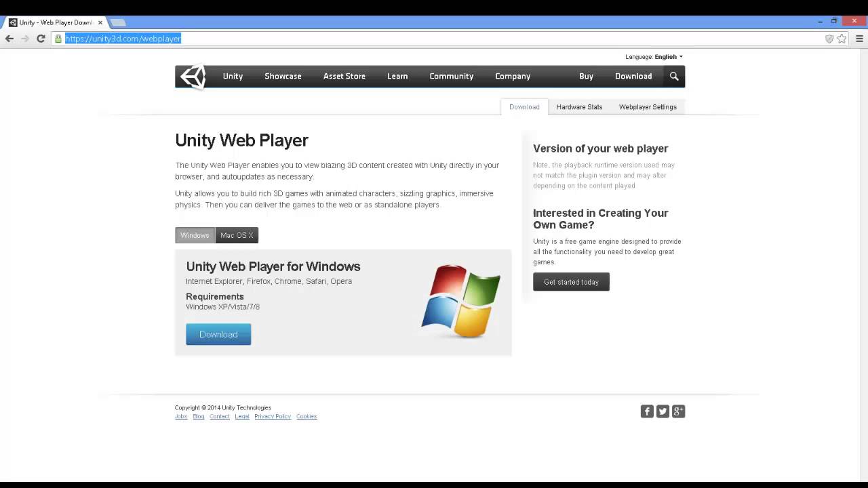
Task: Open the Learn navigation item
Action: click(x=397, y=76)
